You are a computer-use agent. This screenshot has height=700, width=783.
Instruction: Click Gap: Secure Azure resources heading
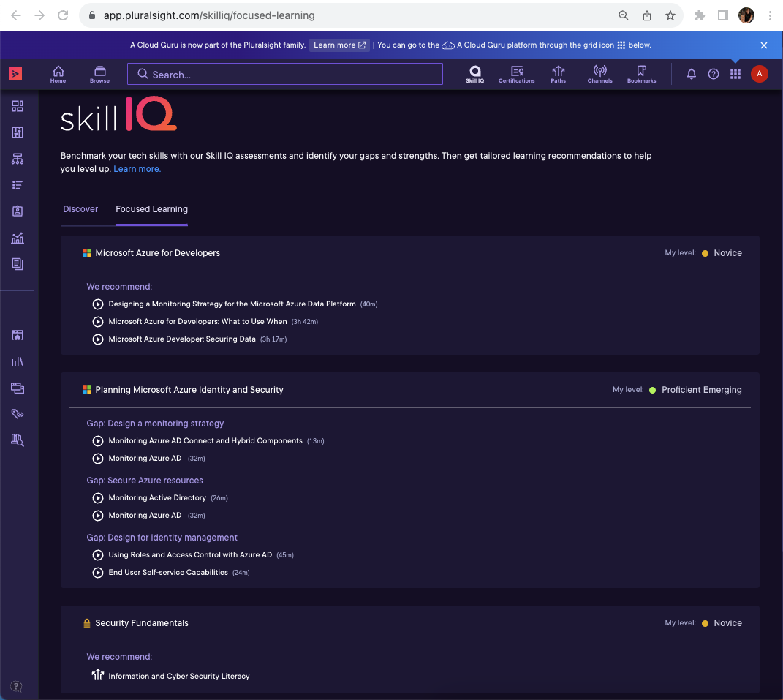(145, 481)
